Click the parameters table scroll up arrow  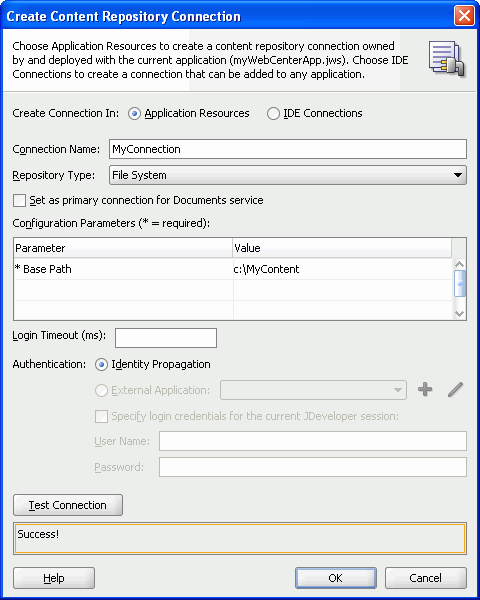pos(460,264)
